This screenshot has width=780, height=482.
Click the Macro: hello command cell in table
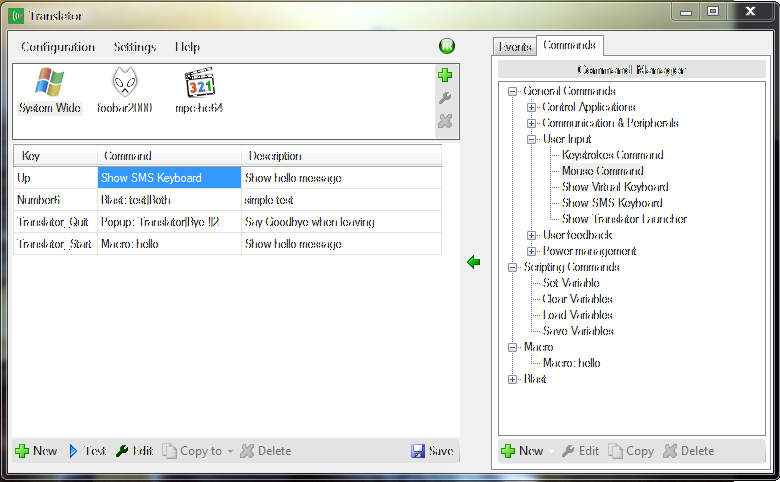point(170,244)
